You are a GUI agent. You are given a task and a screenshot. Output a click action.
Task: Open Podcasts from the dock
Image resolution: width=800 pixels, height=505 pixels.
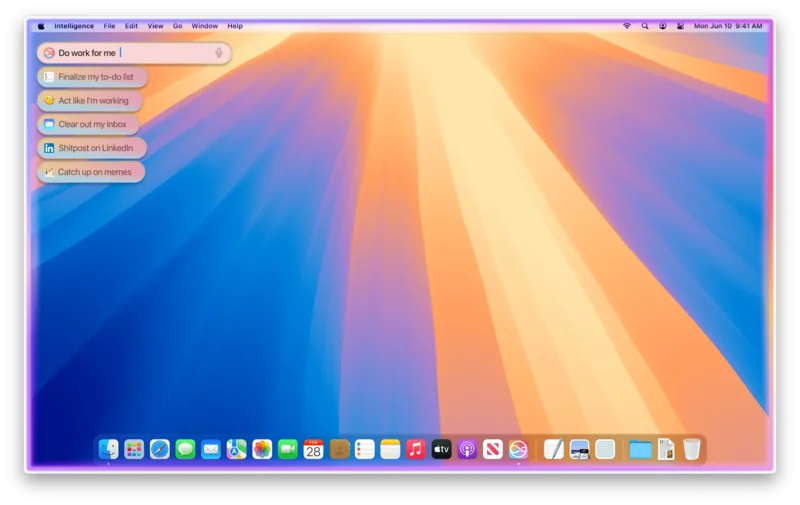467,449
